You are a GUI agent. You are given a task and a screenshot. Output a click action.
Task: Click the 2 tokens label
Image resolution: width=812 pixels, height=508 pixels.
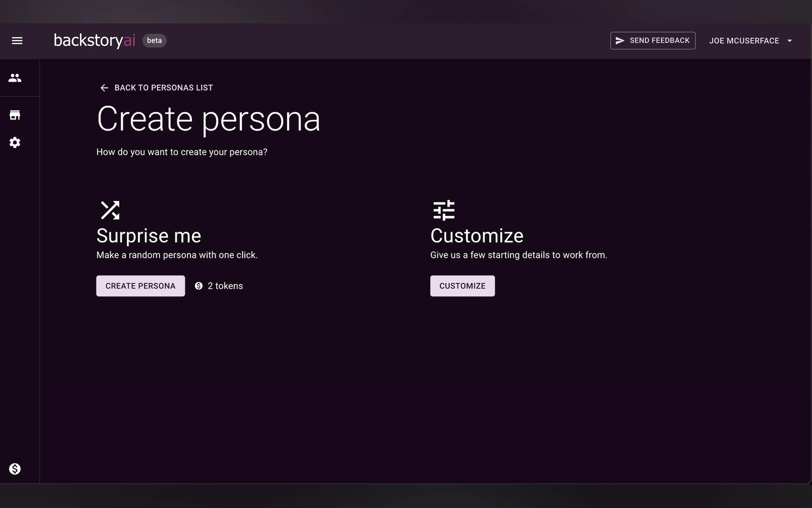[225, 286]
